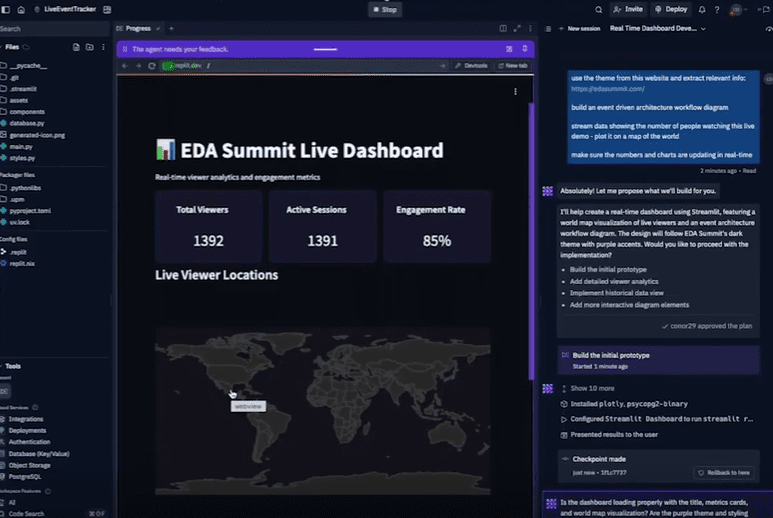Open Workspace Features info icon
The width and height of the screenshot is (773, 518).
point(48,491)
